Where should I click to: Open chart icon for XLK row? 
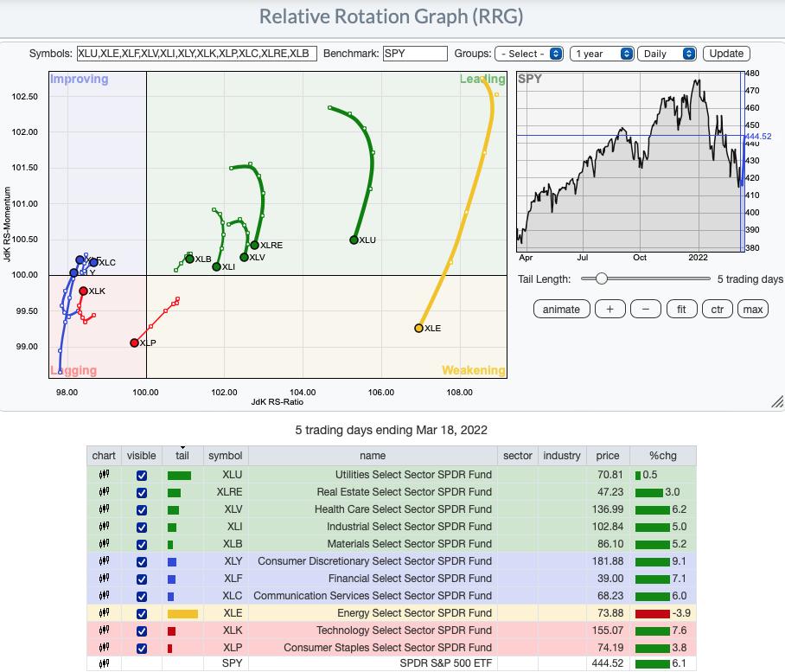104,630
